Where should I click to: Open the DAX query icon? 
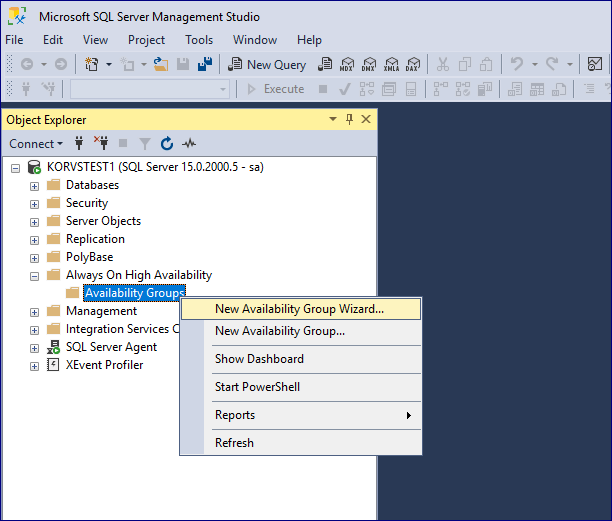(413, 64)
